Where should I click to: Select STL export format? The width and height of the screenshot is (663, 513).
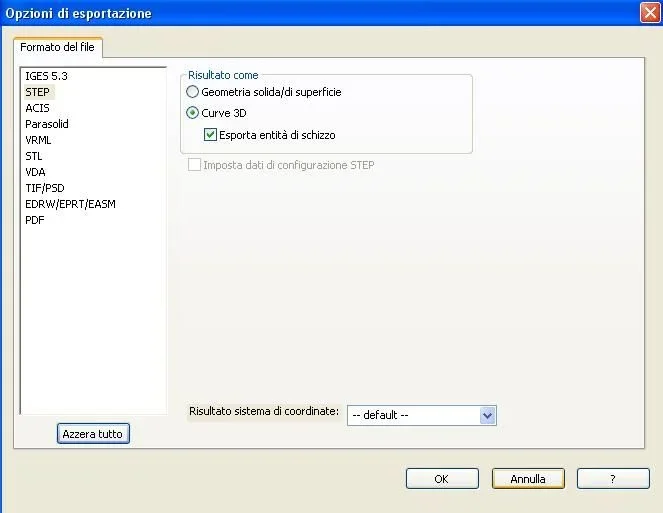tap(34, 156)
